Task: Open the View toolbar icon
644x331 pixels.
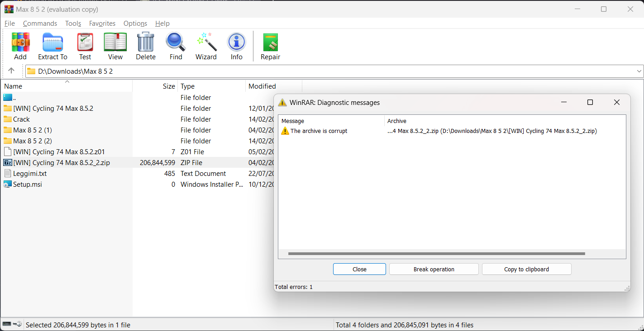Action: [115, 42]
